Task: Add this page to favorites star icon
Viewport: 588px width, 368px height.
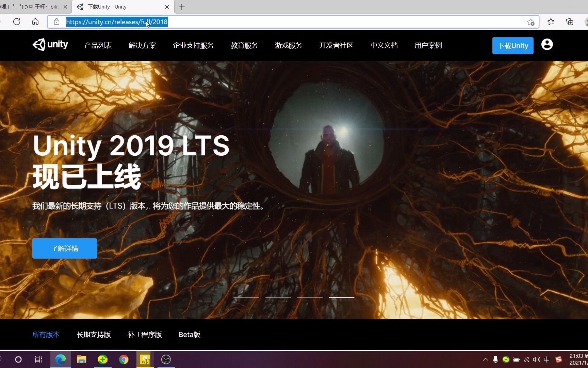Action: point(530,22)
